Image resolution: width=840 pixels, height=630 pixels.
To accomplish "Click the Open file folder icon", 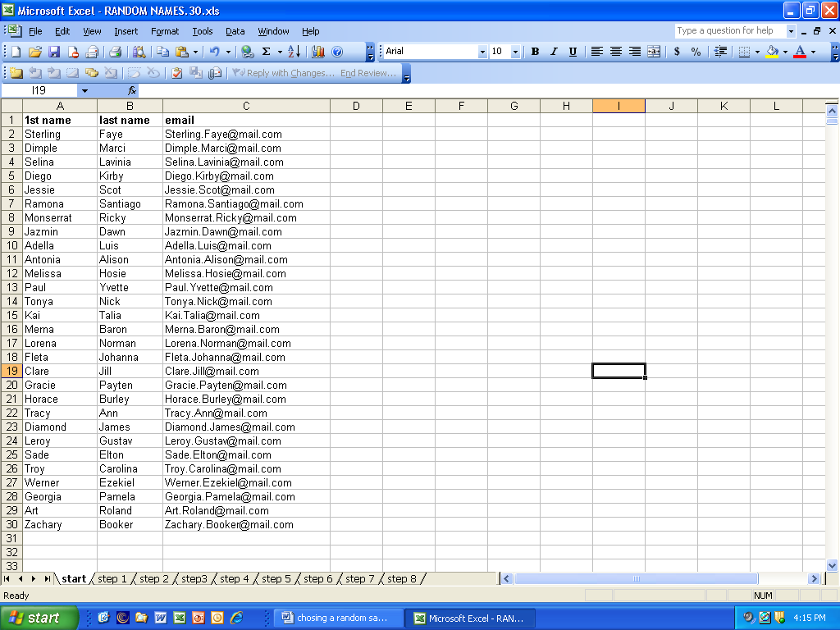I will (34, 52).
